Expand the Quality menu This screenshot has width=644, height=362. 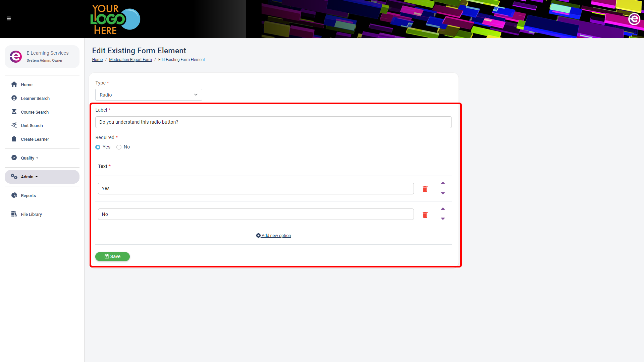pyautogui.click(x=30, y=158)
